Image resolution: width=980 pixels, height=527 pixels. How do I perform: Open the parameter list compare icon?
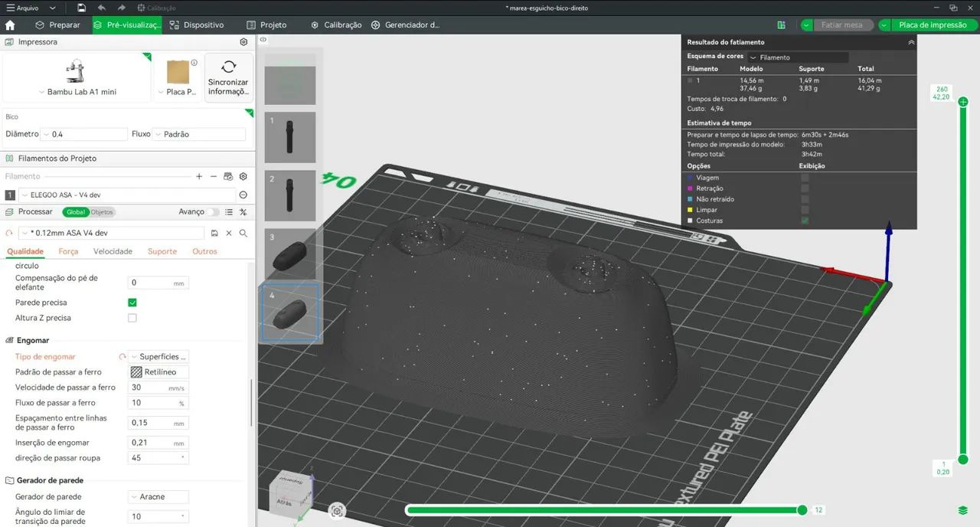[228, 212]
